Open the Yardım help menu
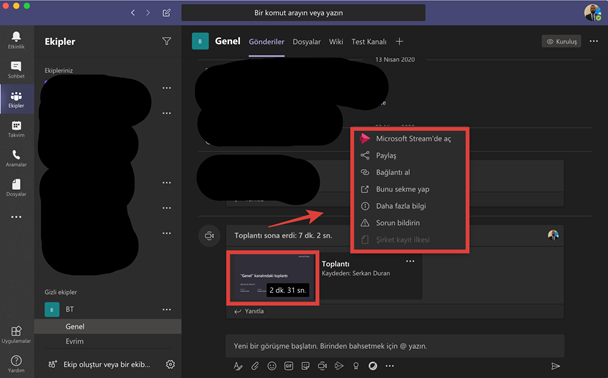 [16, 364]
